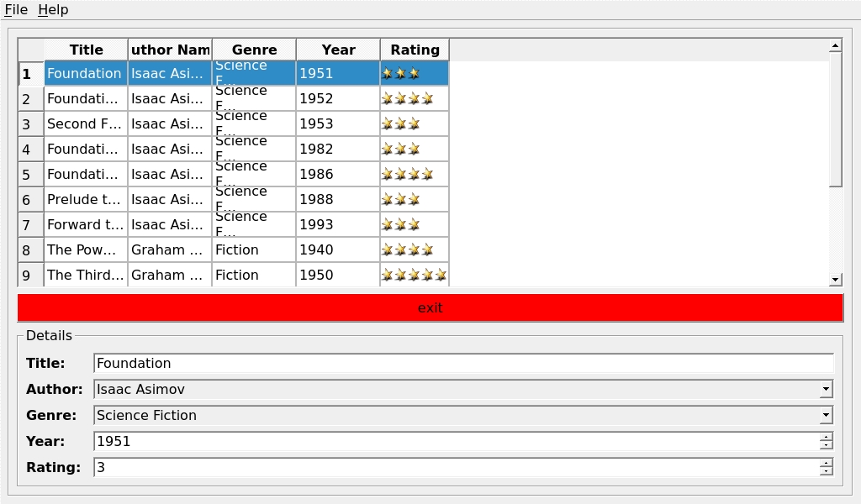Expand the Genre dropdown list
Viewport: 861px width, 504px height.
[826, 415]
